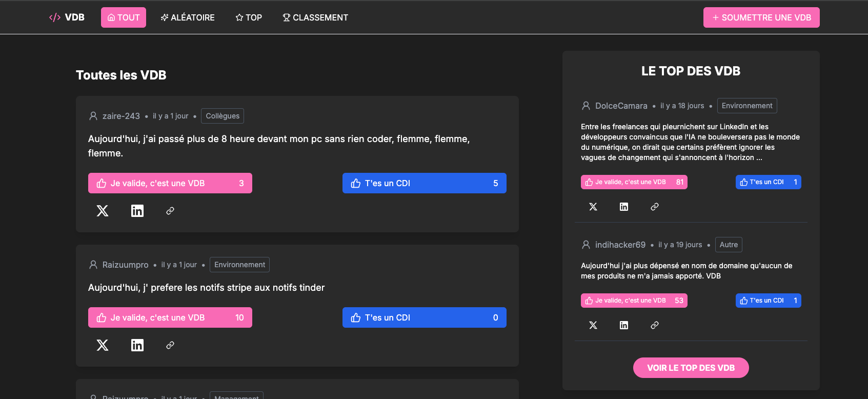868x399 pixels.
Task: Share the stripe notifs post on LinkedIn
Action: [x=137, y=345]
